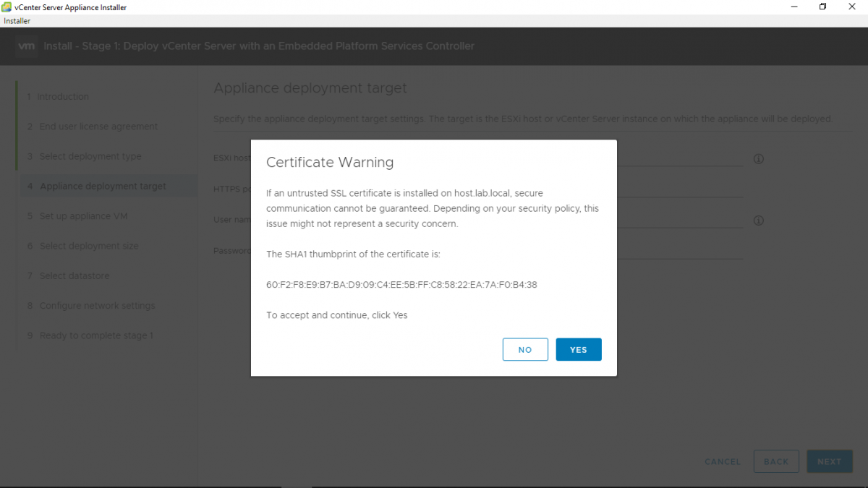Click the info icon beside the User name field
This screenshot has height=488, width=868.
tap(759, 221)
